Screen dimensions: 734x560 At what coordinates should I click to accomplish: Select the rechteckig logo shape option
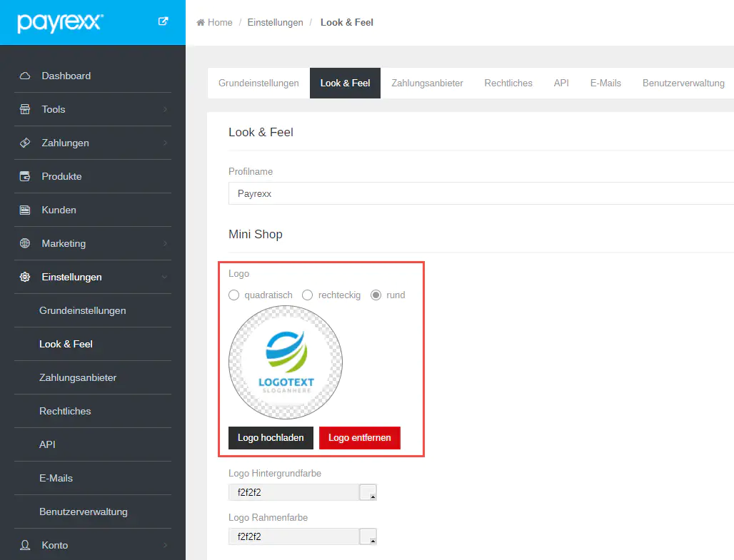coord(308,295)
